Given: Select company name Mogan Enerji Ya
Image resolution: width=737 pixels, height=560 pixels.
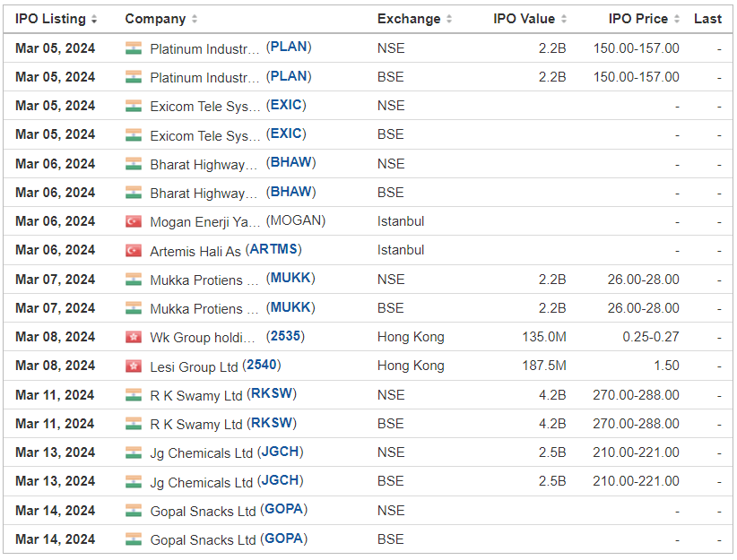Looking at the screenshot, I should point(205,222).
